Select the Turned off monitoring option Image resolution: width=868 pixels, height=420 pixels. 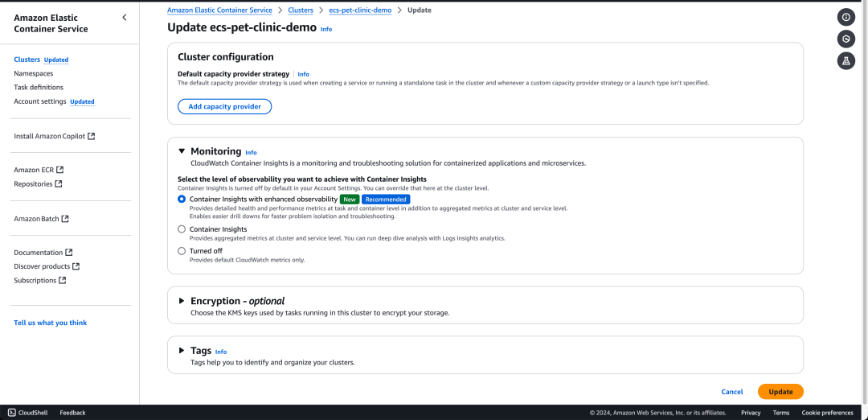click(x=182, y=251)
